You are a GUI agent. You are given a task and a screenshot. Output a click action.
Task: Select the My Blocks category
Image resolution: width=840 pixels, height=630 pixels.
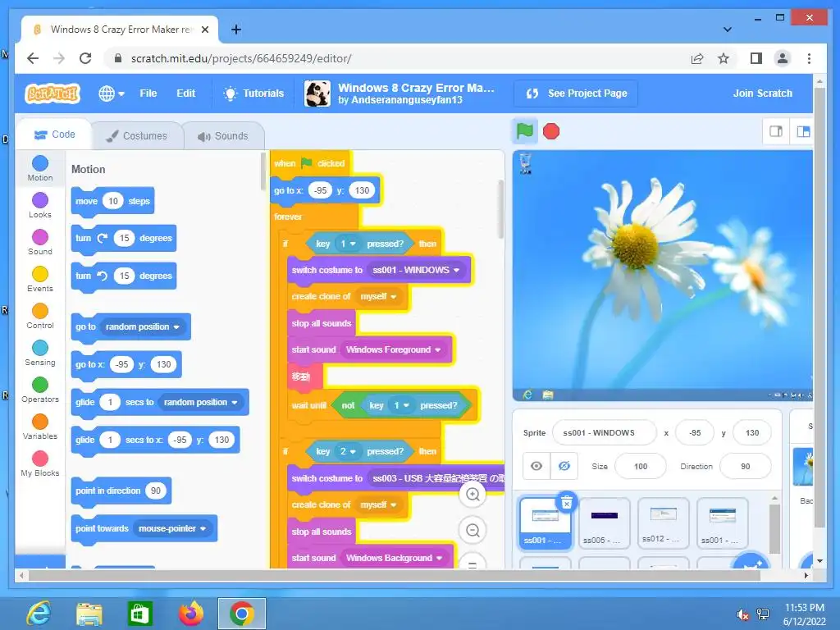[x=40, y=464]
